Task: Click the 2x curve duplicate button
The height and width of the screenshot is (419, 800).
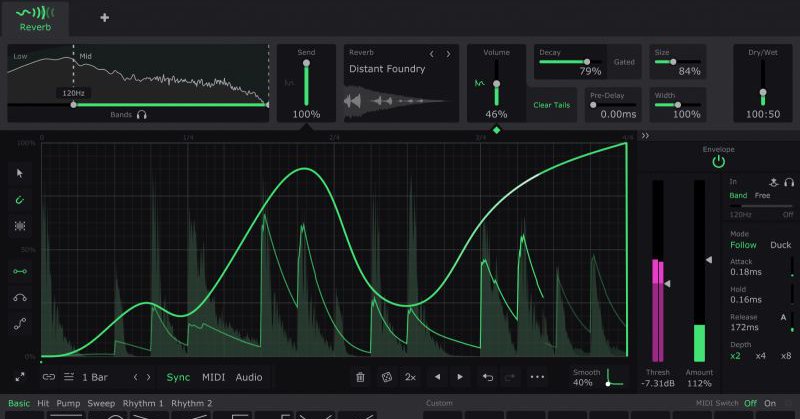Action: tap(410, 377)
